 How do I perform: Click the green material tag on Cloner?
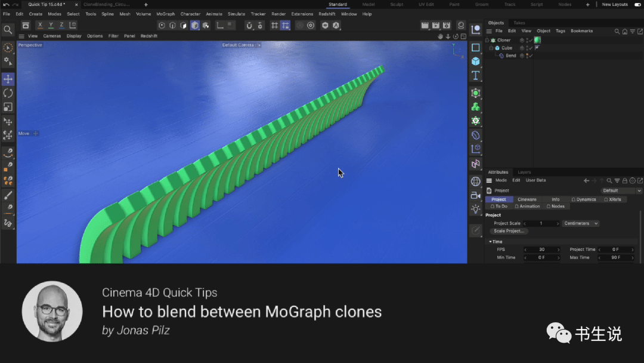tap(537, 40)
